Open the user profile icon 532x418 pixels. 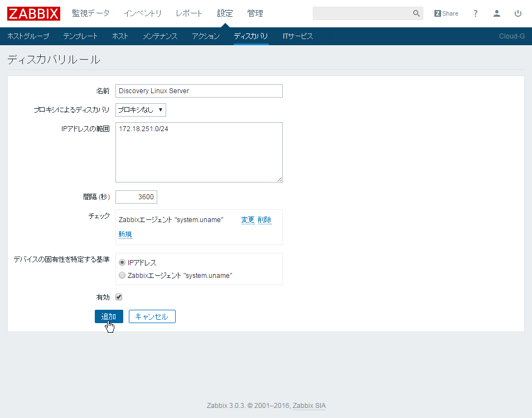tap(496, 13)
